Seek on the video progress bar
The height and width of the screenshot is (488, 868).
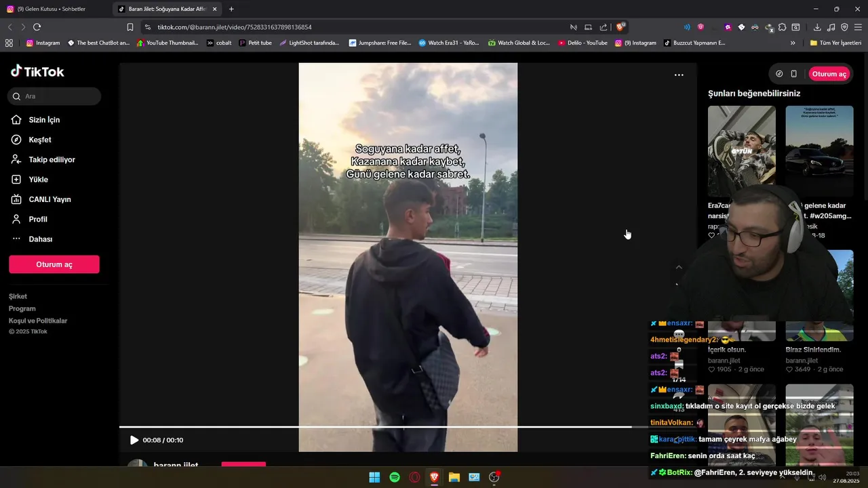tap(408, 427)
